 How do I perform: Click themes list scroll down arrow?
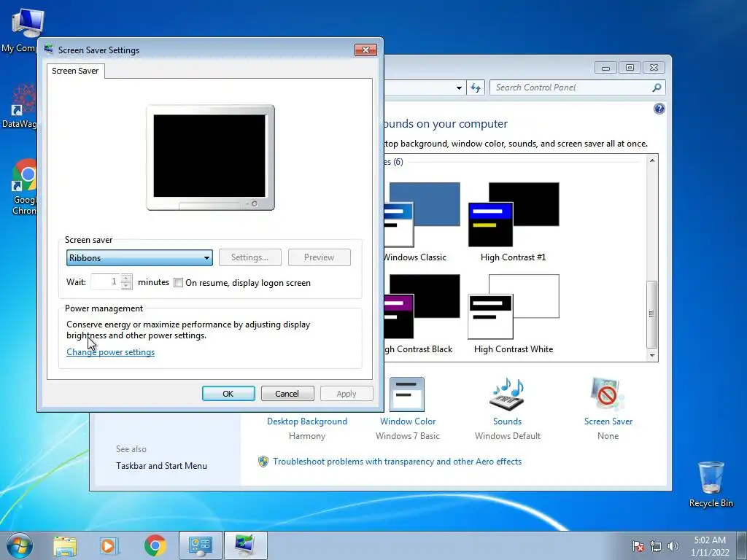click(x=652, y=355)
